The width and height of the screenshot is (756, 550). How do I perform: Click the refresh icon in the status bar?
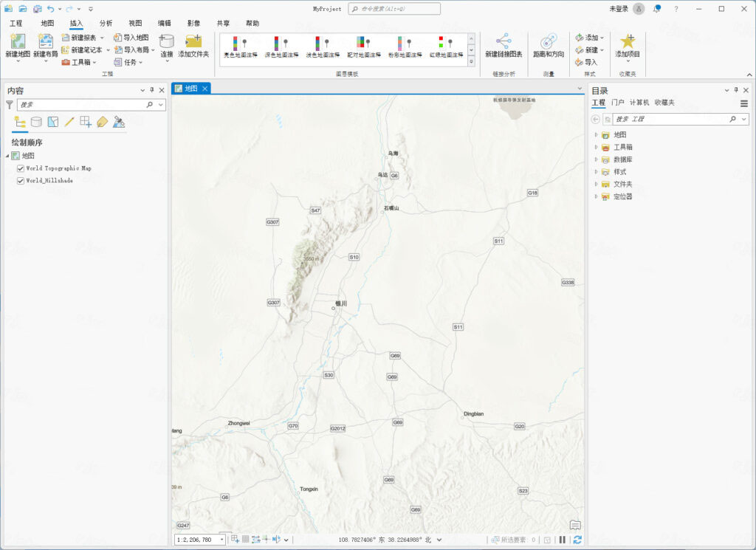point(577,540)
